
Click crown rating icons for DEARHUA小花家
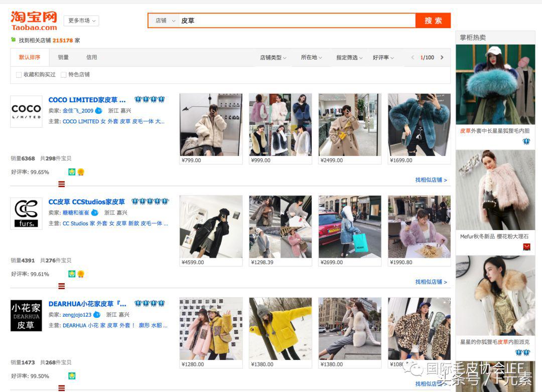pyautogui.click(x=150, y=303)
